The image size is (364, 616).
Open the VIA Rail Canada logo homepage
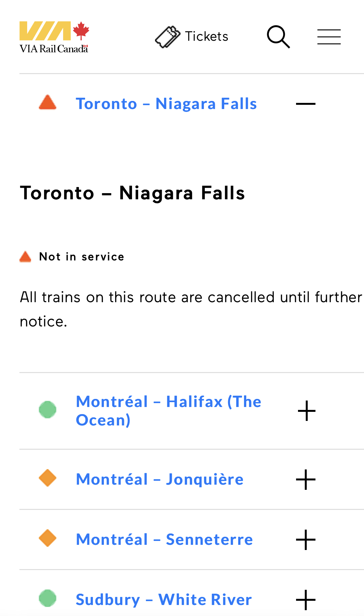[x=54, y=37]
